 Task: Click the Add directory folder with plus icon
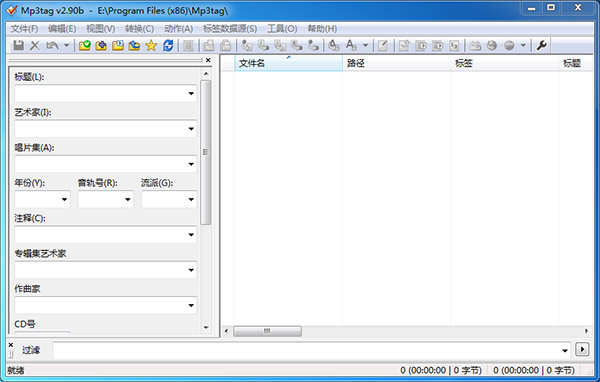click(101, 46)
